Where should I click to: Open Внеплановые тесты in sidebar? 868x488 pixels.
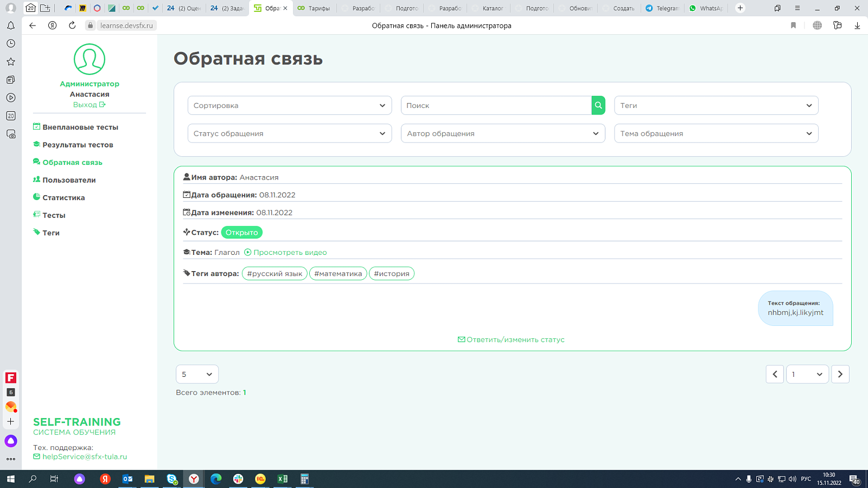tap(80, 127)
